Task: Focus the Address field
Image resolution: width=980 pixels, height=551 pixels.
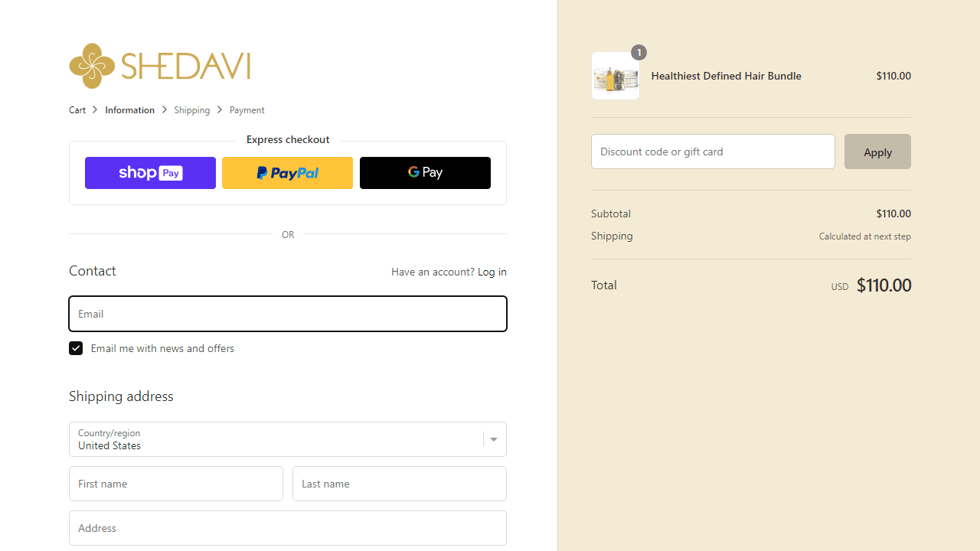Action: 288,528
